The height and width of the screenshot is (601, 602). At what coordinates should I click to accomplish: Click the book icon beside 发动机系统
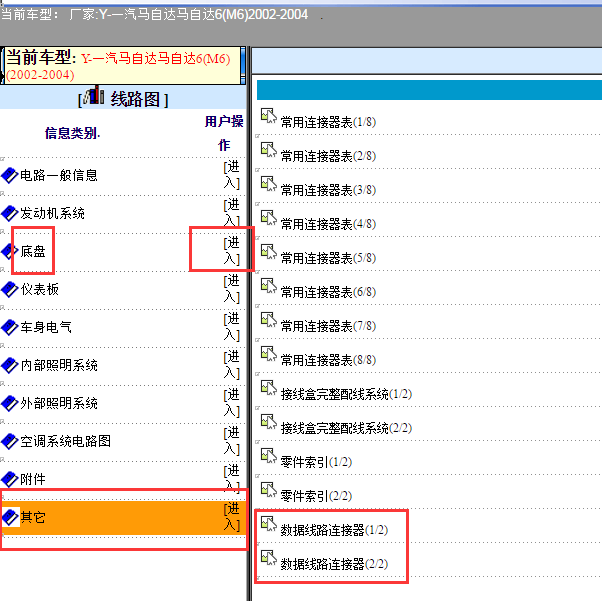10,214
